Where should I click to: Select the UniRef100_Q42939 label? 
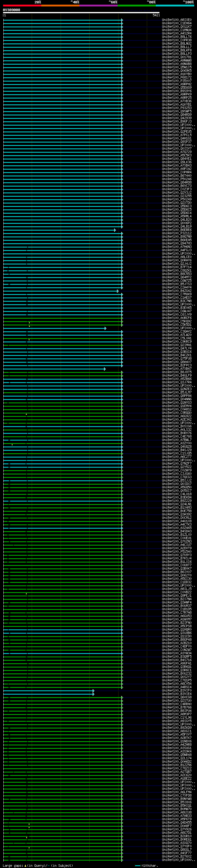click(x=177, y=118)
